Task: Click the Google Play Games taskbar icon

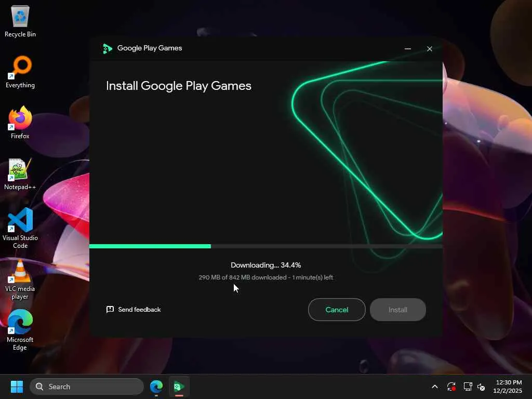Action: (x=179, y=387)
